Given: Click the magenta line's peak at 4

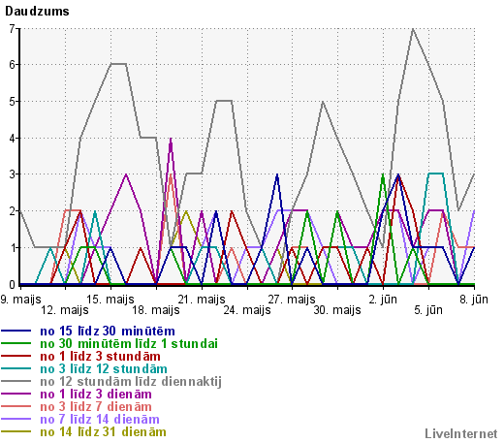Looking at the screenshot, I should pos(171,139).
